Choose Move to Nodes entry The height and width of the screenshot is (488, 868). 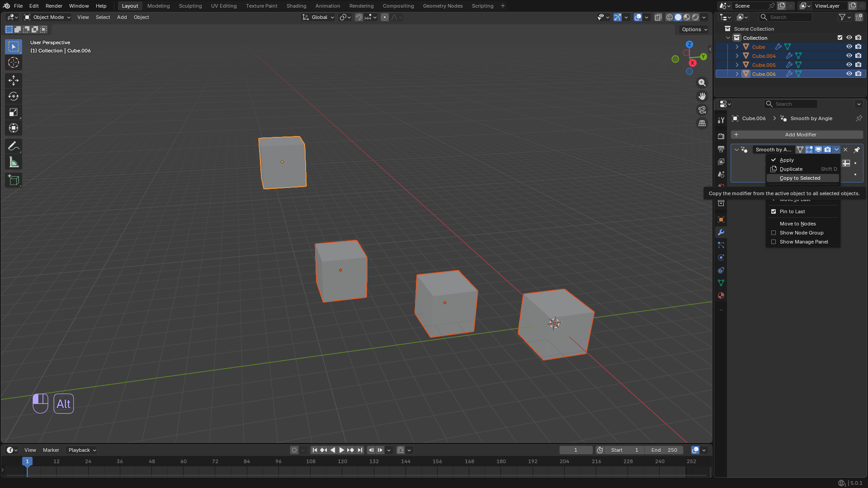803,224
